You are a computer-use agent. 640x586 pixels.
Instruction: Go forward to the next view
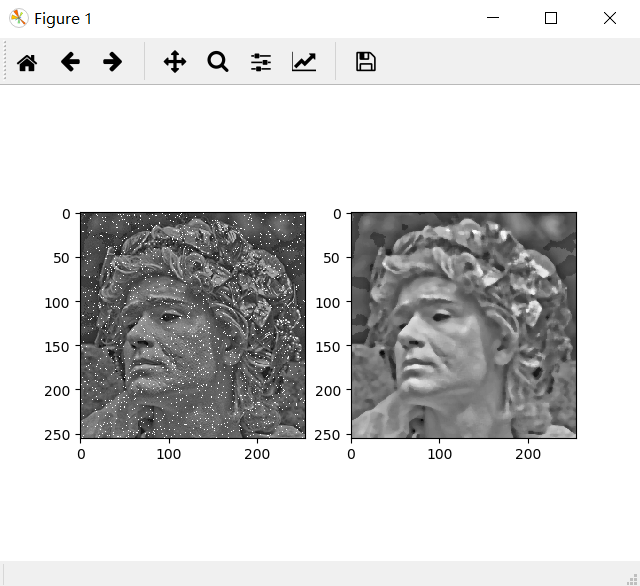click(x=112, y=62)
